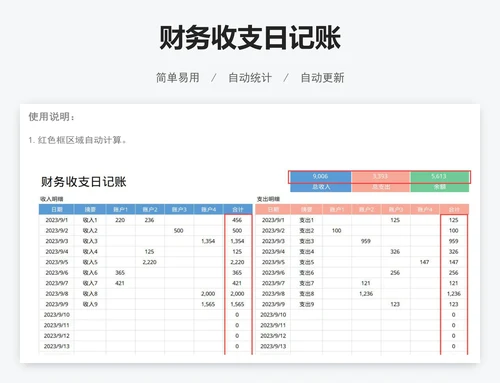Select the 1,565 total in 收入9 row
500x383 pixels.
(237, 304)
